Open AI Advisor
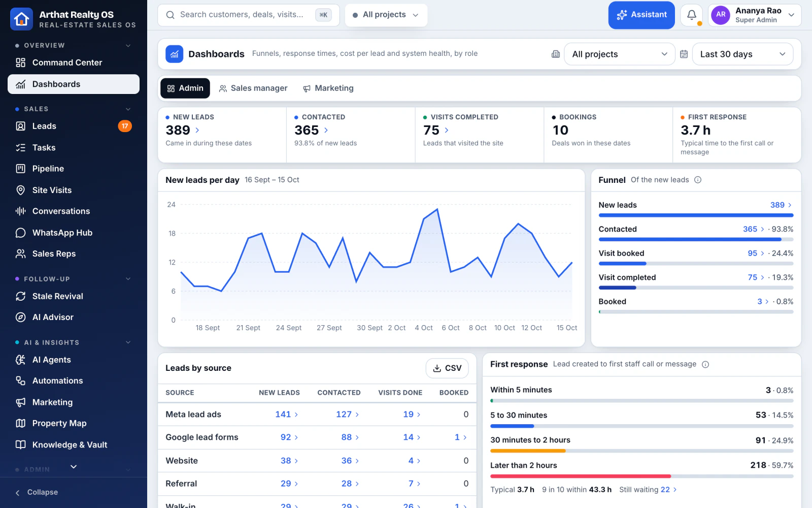812x508 pixels. coord(74,317)
